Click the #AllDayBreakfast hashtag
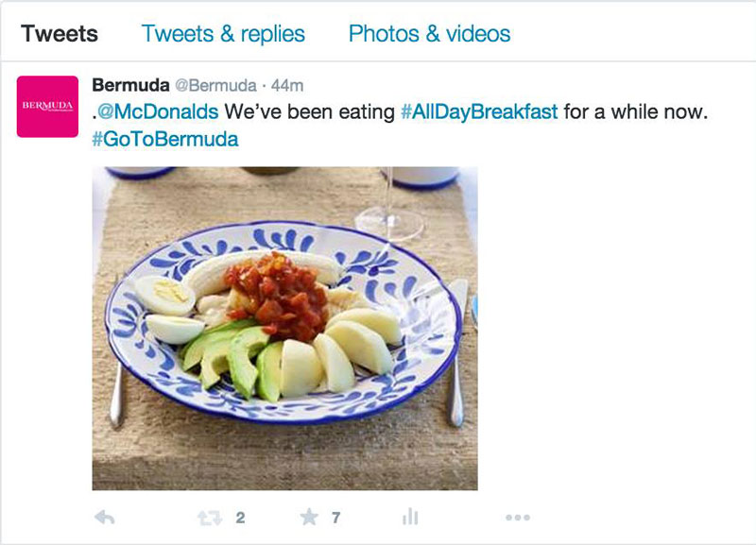 (479, 111)
